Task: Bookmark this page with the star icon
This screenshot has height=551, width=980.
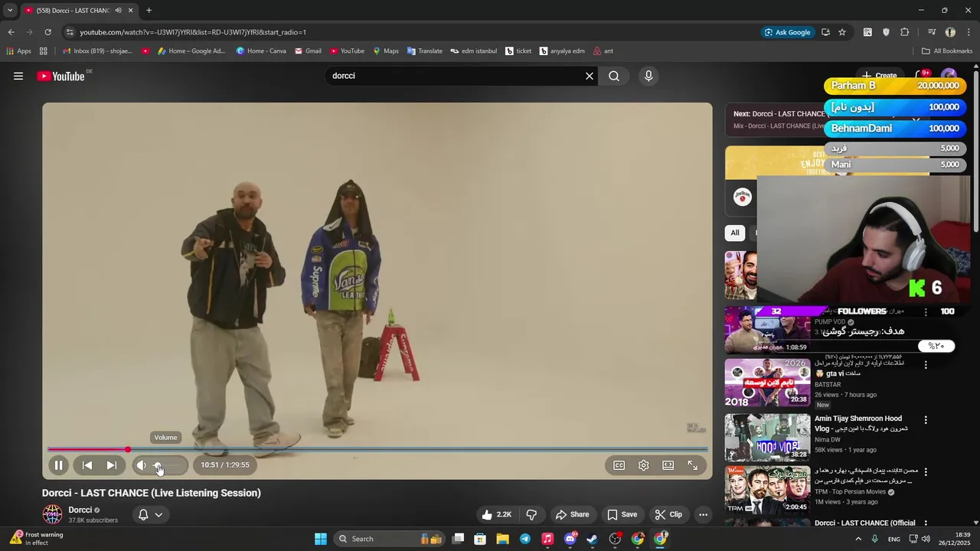Action: (x=842, y=32)
